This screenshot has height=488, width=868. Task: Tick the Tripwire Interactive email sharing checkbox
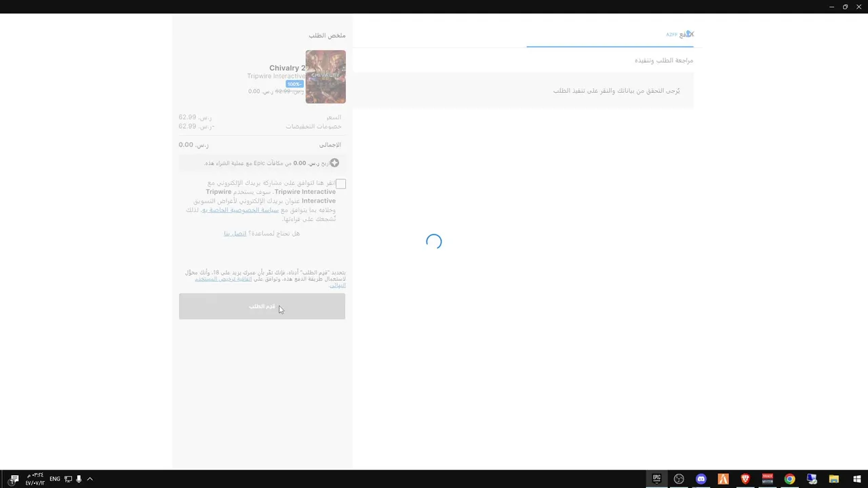click(341, 184)
